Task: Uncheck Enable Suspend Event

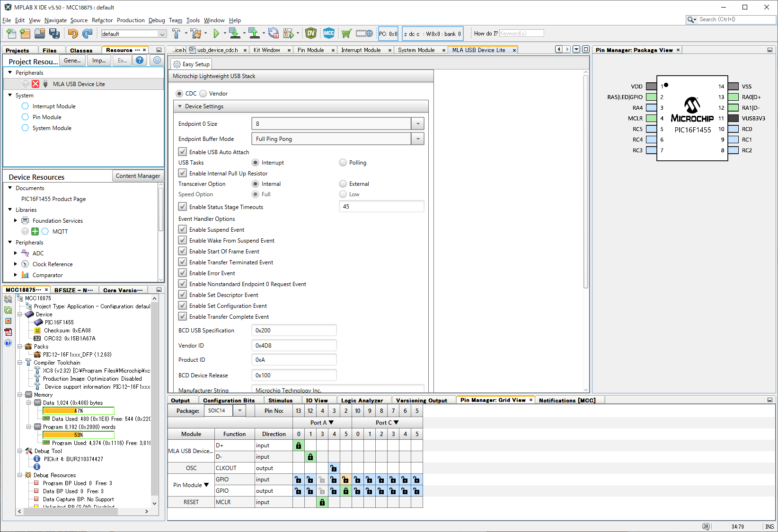Action: coord(183,229)
